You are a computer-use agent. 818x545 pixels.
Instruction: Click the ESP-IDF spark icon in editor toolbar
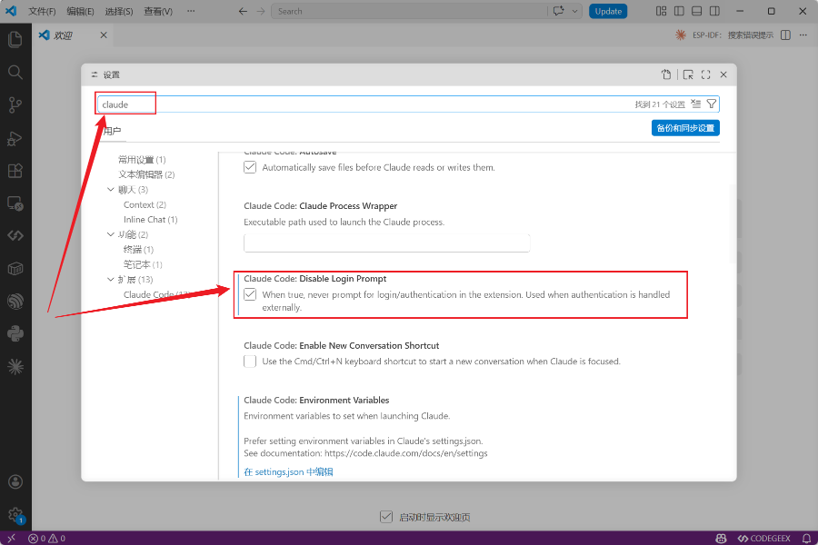click(680, 35)
